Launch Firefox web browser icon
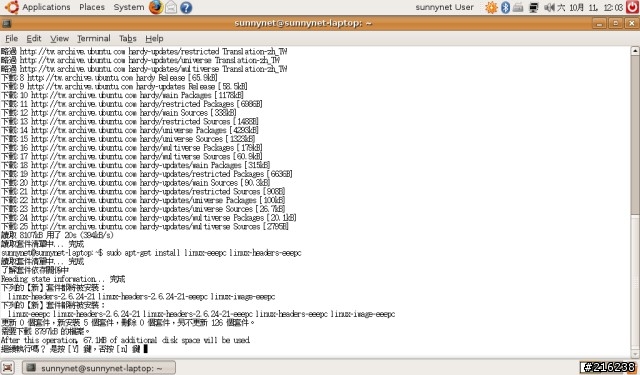640x375 pixels. pyautogui.click(x=156, y=7)
